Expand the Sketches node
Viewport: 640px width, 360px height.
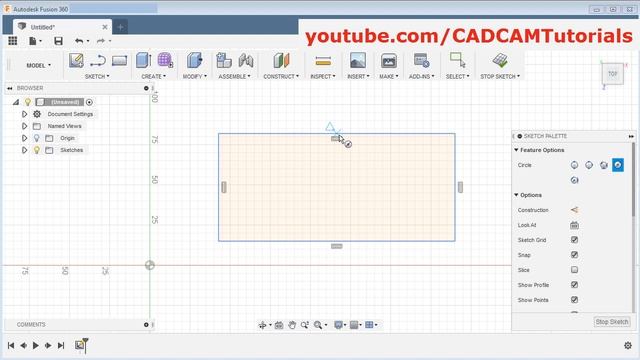click(x=24, y=150)
